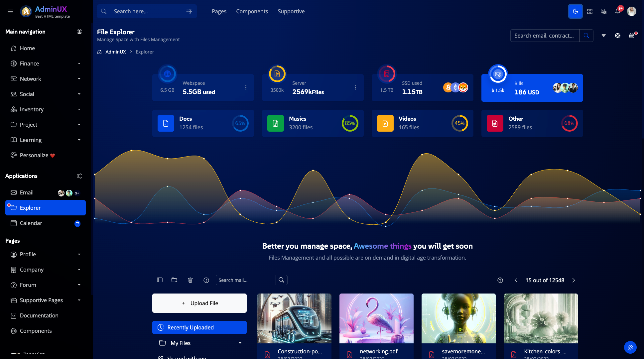The width and height of the screenshot is (644, 359).
Task: Open the apps grid icon
Action: click(590, 11)
